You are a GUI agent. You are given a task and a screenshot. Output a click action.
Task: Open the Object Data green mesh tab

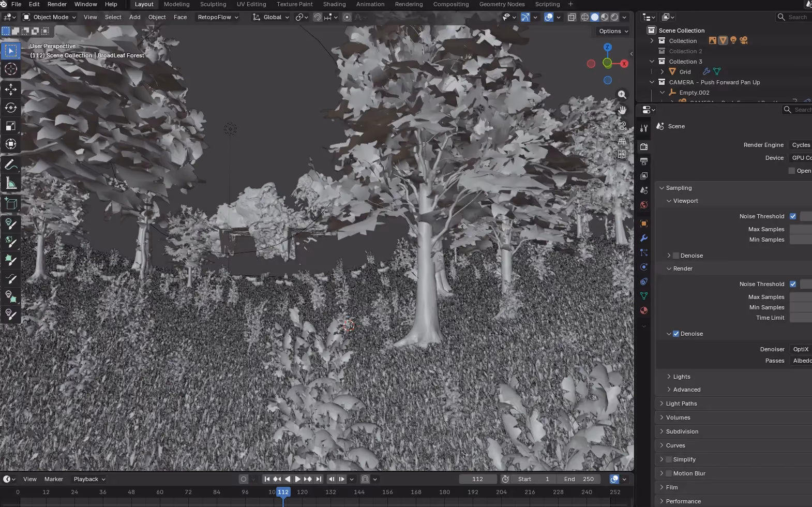pos(644,296)
